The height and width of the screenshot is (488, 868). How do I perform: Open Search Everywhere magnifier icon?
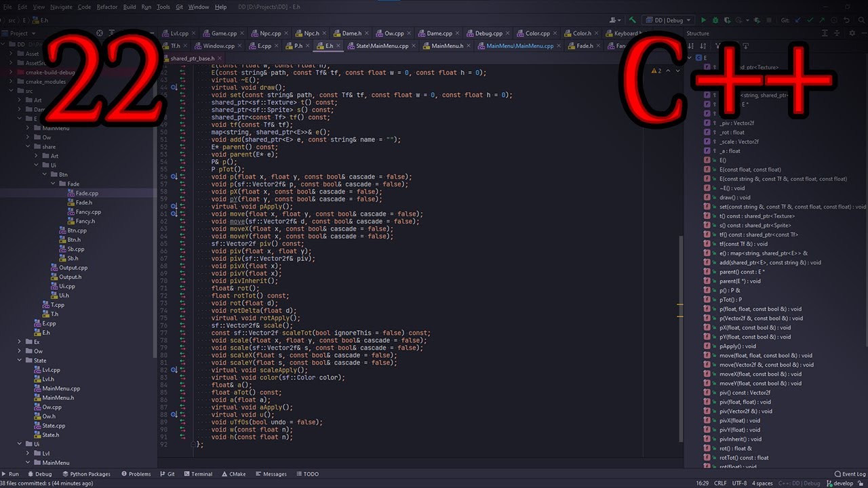(860, 20)
